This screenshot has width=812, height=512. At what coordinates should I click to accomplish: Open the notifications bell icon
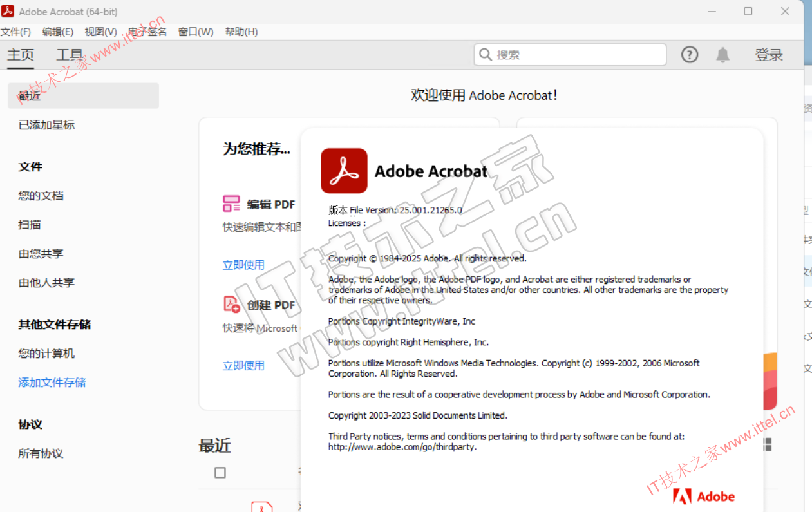[x=723, y=55]
